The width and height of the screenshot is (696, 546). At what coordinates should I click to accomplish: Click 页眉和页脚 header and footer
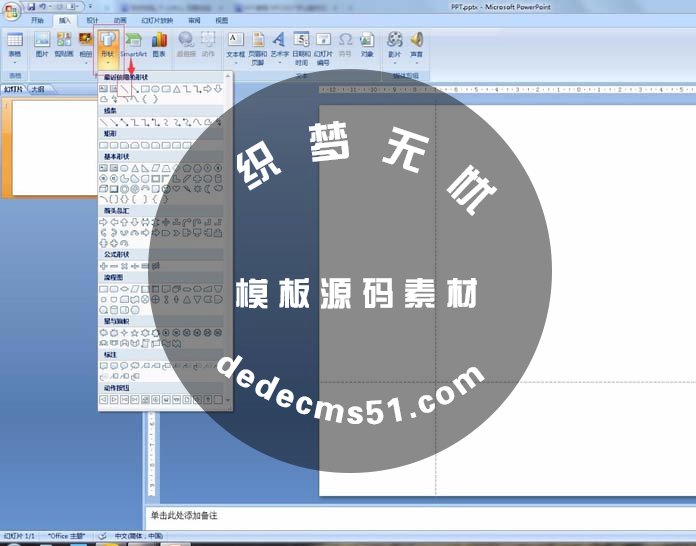258,48
